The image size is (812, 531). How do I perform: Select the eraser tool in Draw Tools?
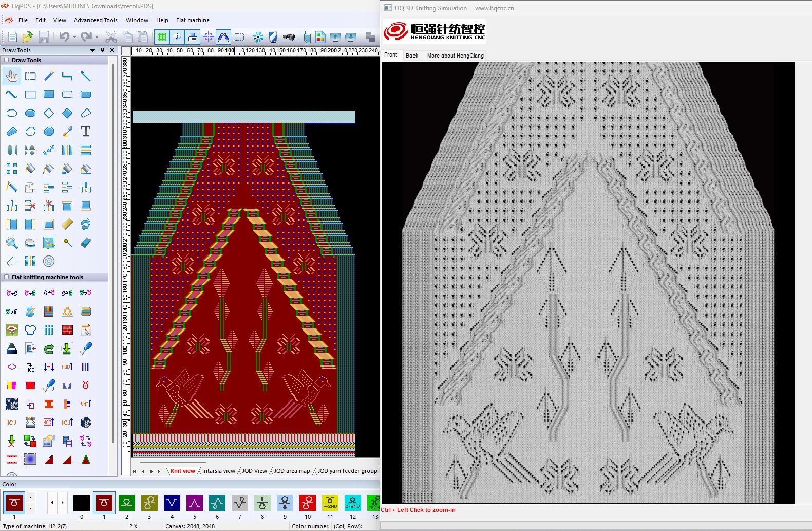86,243
